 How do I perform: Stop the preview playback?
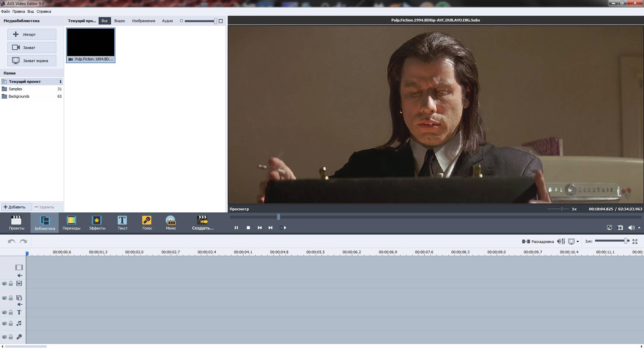[x=248, y=228]
